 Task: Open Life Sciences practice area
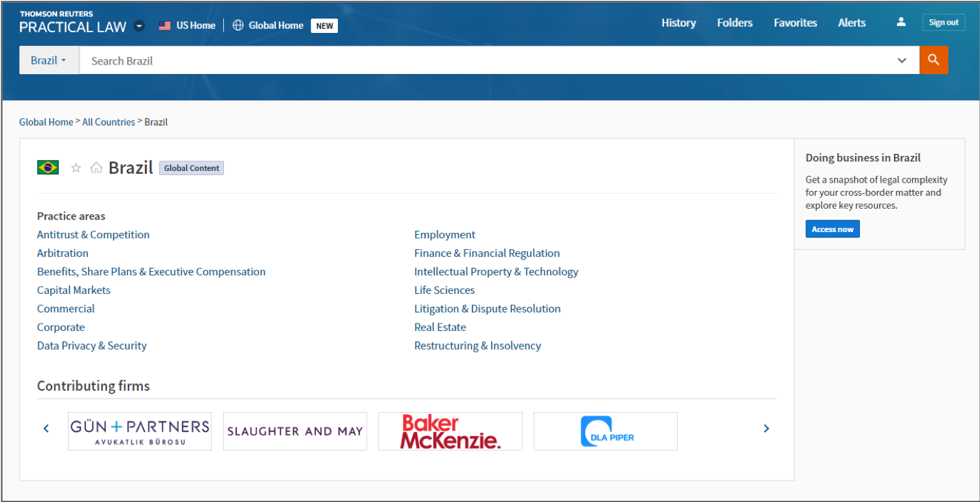[444, 290]
